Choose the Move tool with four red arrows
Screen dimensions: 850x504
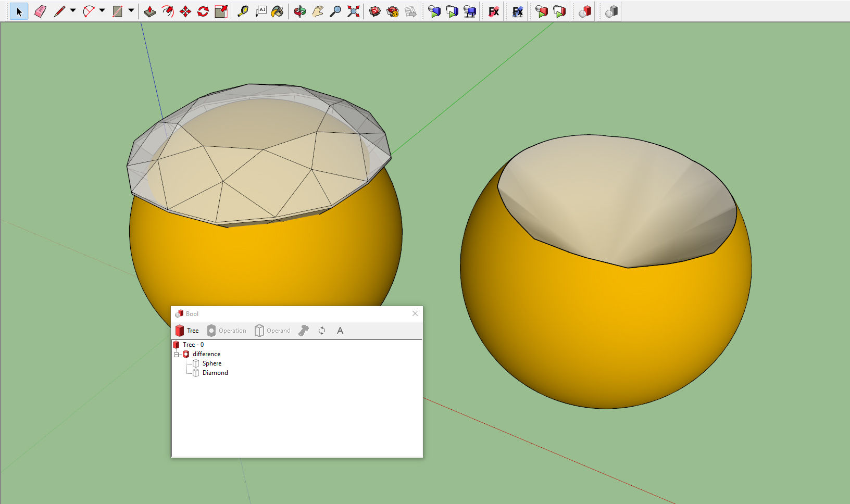185,11
